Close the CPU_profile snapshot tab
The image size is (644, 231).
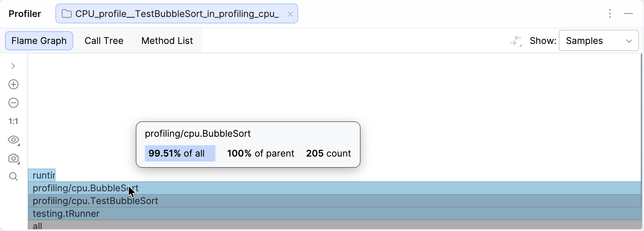tap(290, 14)
